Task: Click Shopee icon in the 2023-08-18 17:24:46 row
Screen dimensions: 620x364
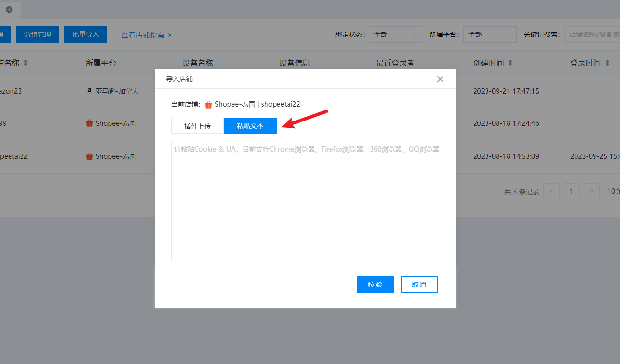Action: 89,123
